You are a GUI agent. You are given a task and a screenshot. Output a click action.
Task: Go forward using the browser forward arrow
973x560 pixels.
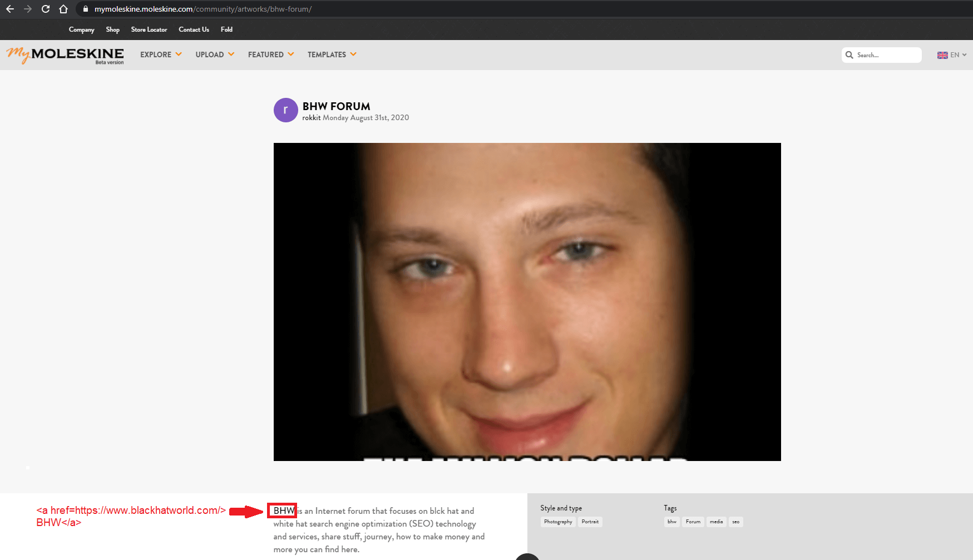pos(28,9)
